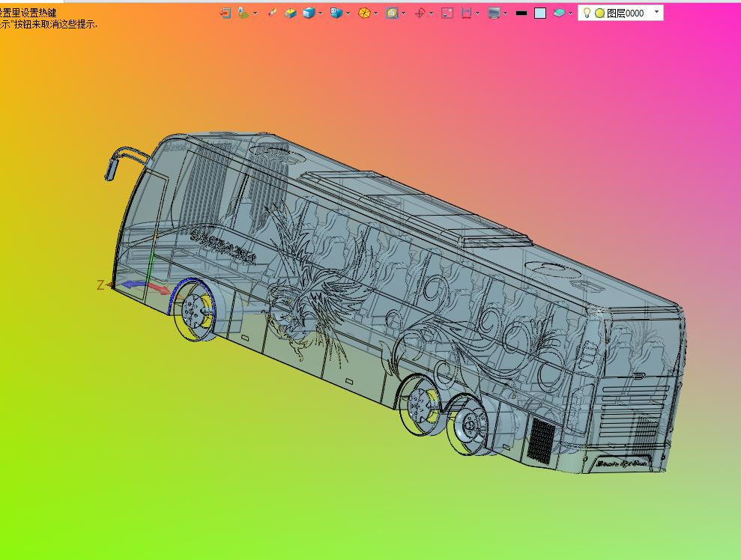
Task: Toggle the light bulb layer visibility
Action: pos(587,13)
